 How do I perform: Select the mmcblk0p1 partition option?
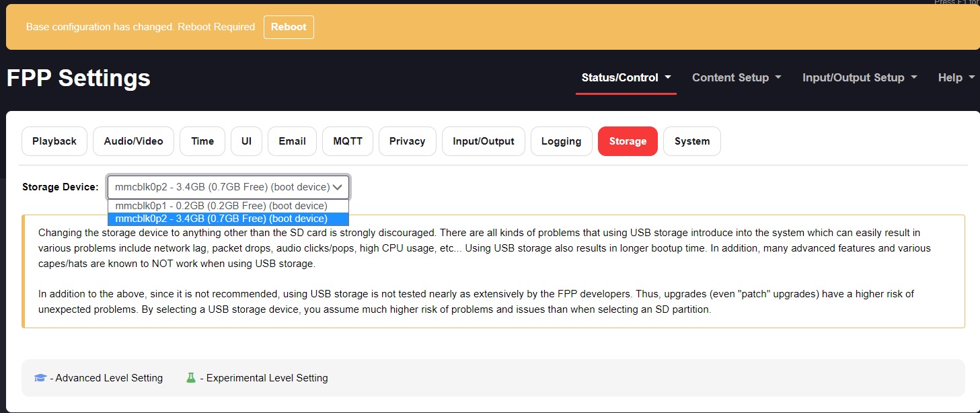(x=222, y=206)
